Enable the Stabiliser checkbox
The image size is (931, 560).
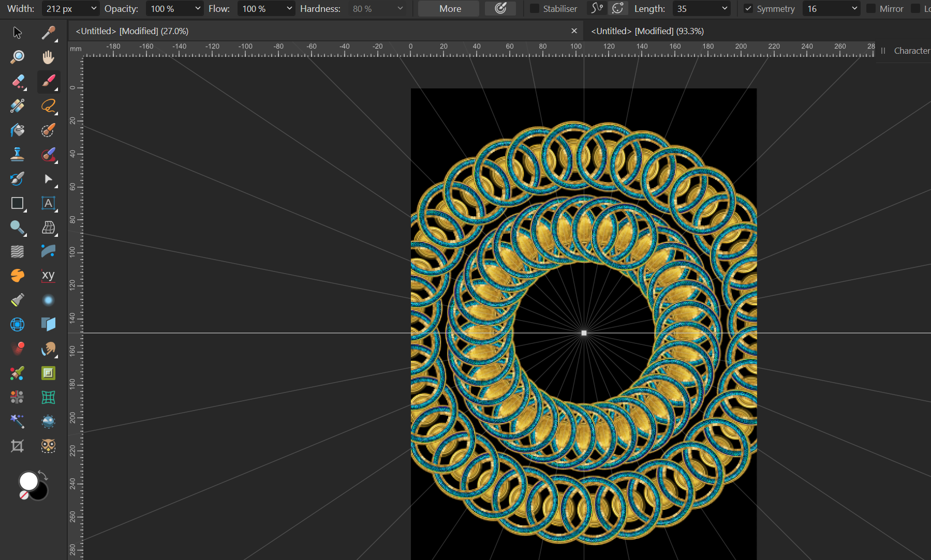tap(535, 9)
